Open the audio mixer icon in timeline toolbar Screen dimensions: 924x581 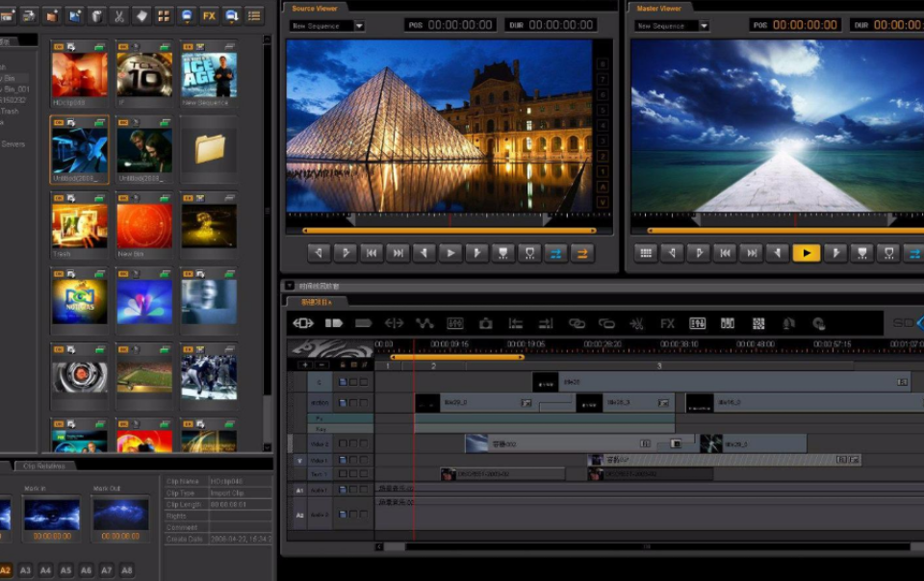pyautogui.click(x=697, y=323)
